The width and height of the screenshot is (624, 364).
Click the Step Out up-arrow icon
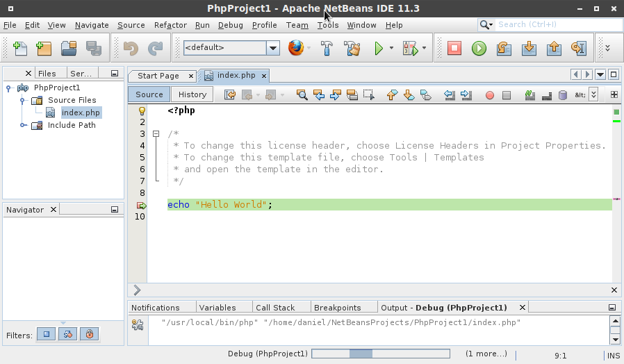554,49
